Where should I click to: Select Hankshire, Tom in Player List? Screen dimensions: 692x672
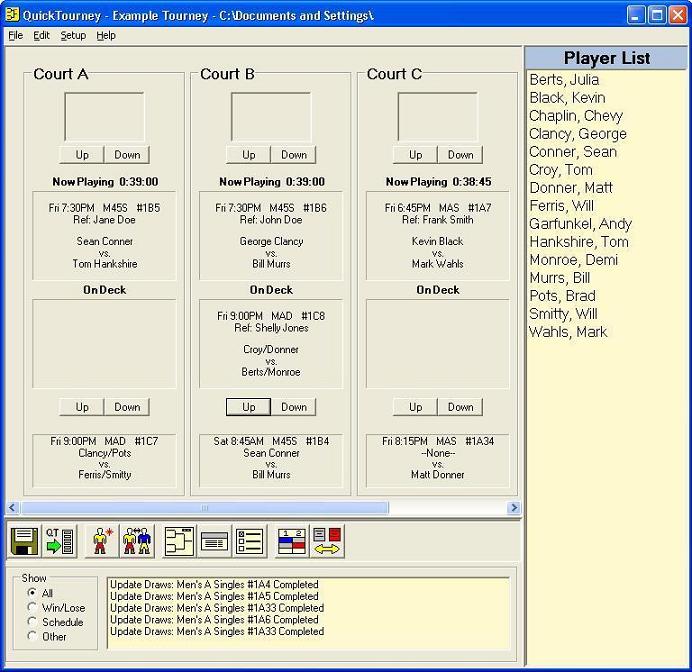coord(579,242)
